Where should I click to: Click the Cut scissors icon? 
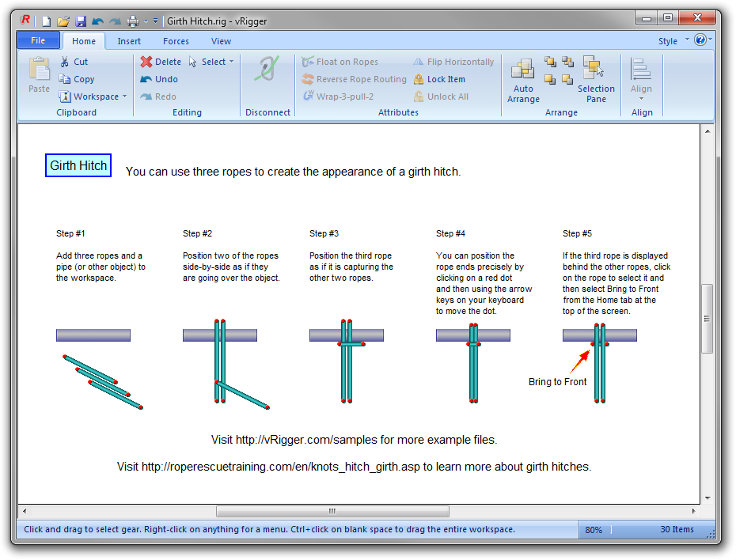(65, 62)
